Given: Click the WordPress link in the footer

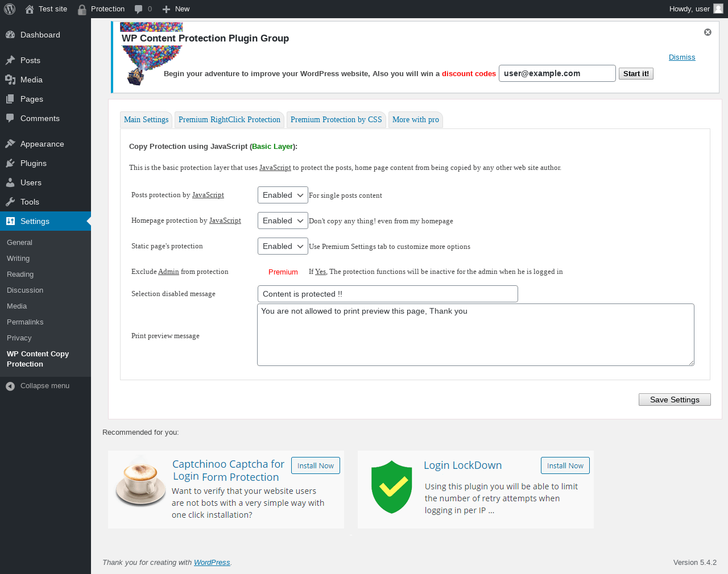Looking at the screenshot, I should (212, 563).
